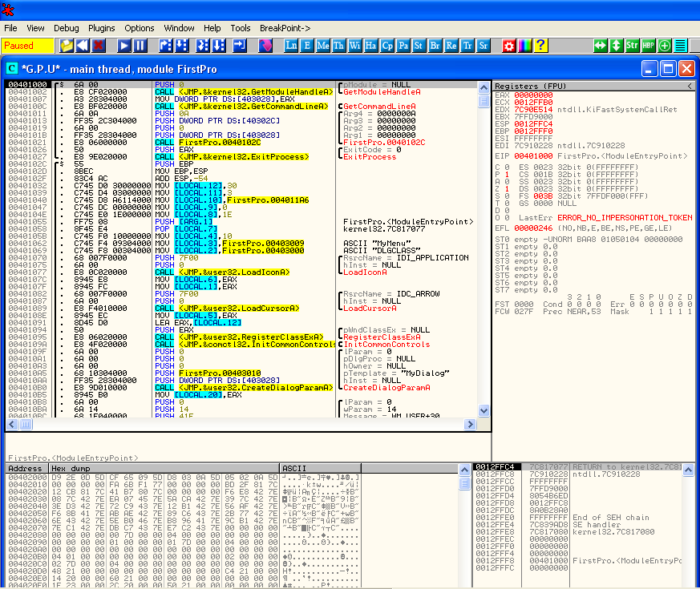Image resolution: width=700 pixels, height=589 pixels.
Task: Show Handles window via Ha icon
Action: coord(370,46)
